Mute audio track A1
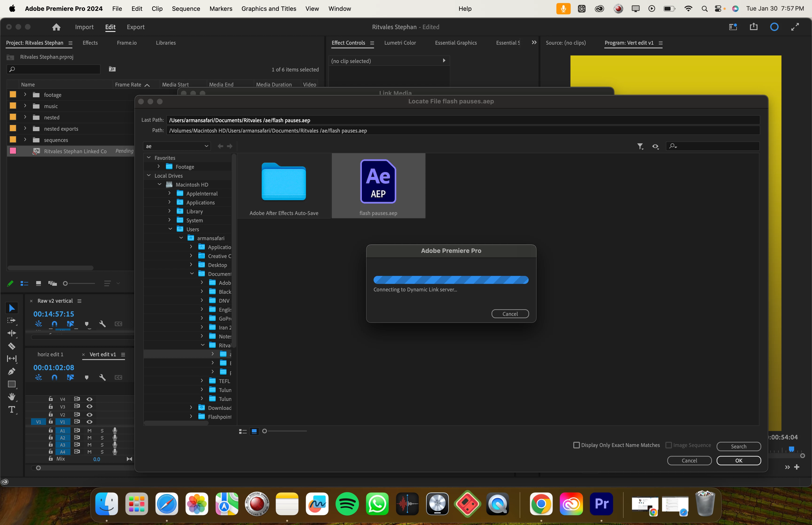 [x=89, y=431]
